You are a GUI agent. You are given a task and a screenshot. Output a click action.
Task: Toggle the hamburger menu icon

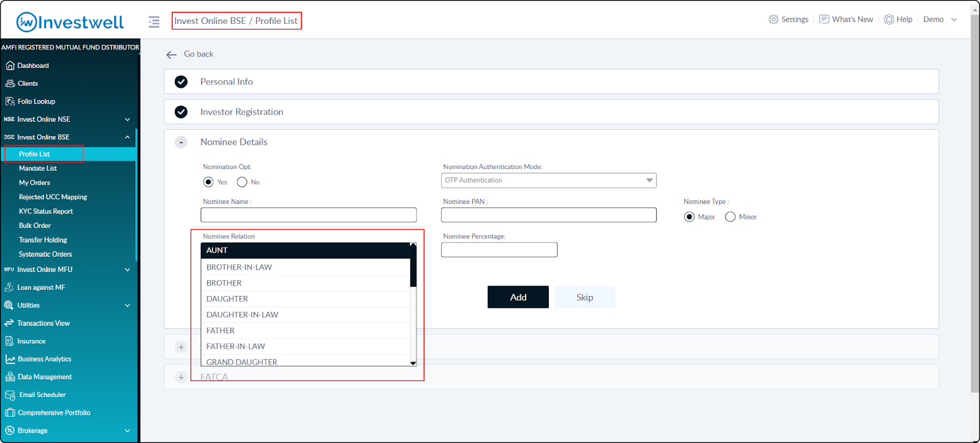point(154,22)
